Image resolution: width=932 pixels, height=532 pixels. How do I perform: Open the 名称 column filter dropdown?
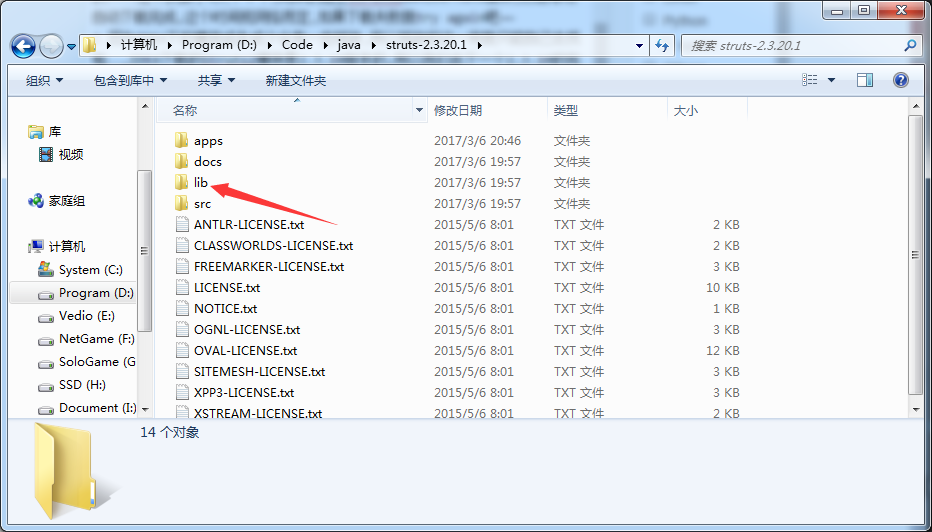coord(419,111)
